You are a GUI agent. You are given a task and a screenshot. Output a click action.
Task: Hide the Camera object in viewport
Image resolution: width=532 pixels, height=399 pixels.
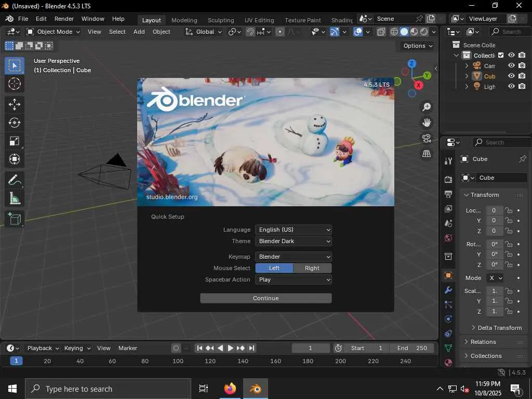pyautogui.click(x=511, y=65)
